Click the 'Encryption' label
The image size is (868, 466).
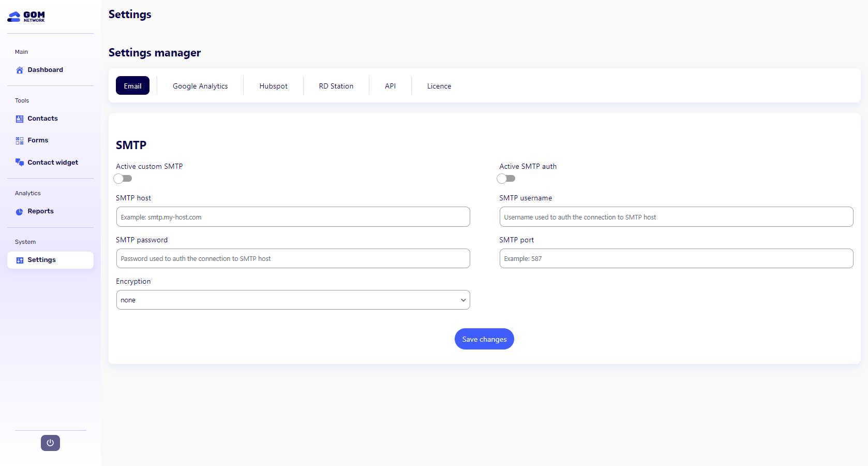click(133, 281)
